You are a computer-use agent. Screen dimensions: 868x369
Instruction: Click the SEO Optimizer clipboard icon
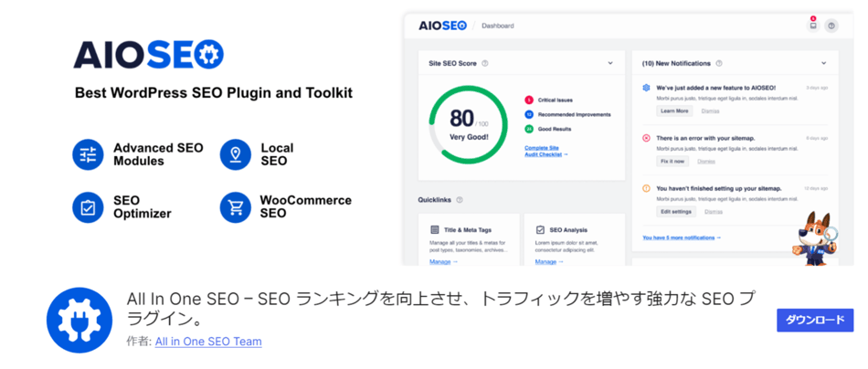[88, 207]
